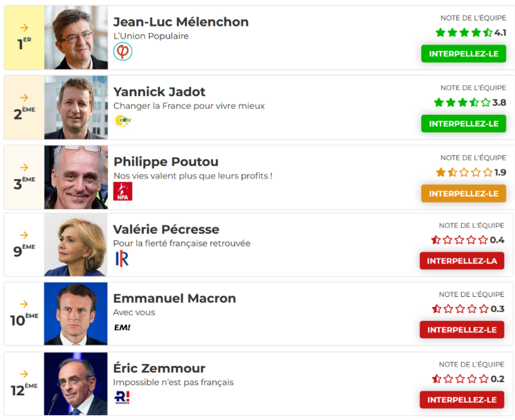Open Emmanuel Macron's name link
Image resolution: width=515 pixels, height=420 pixels.
click(x=174, y=298)
